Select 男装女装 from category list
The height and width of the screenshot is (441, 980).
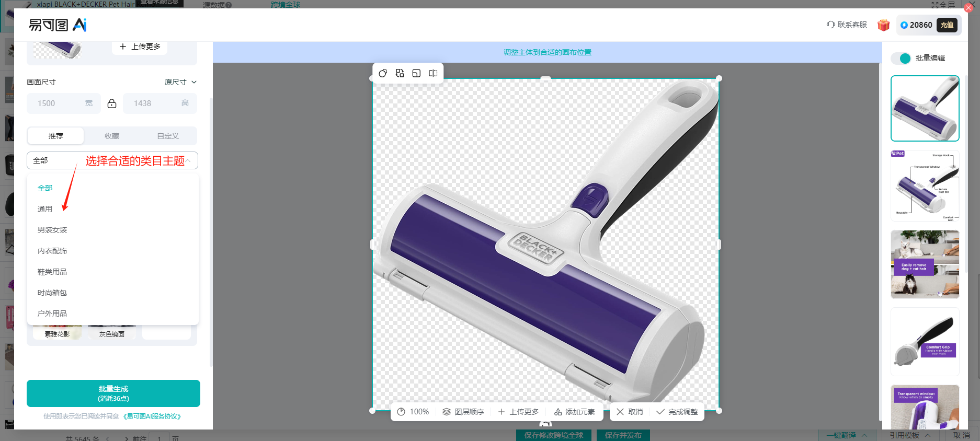point(52,230)
